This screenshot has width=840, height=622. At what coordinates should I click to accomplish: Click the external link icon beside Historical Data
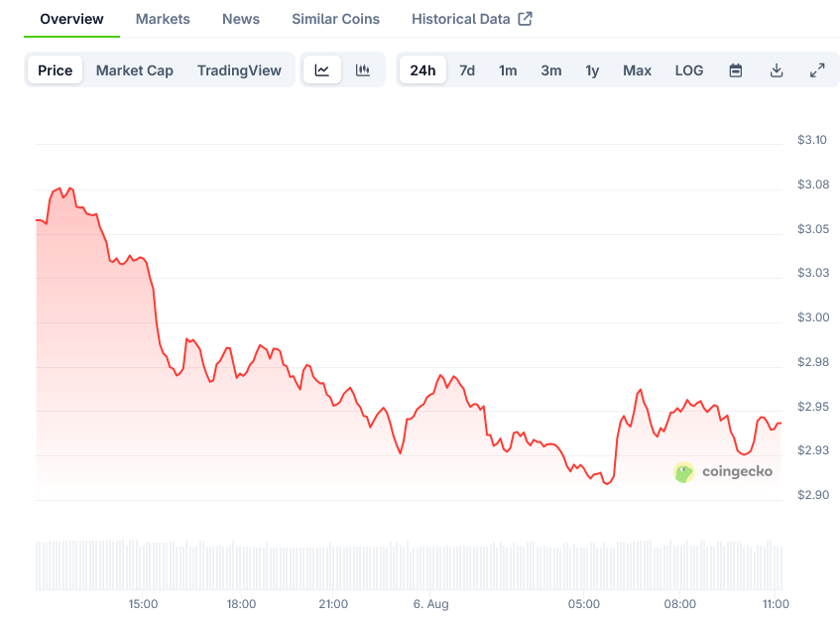coord(526,19)
